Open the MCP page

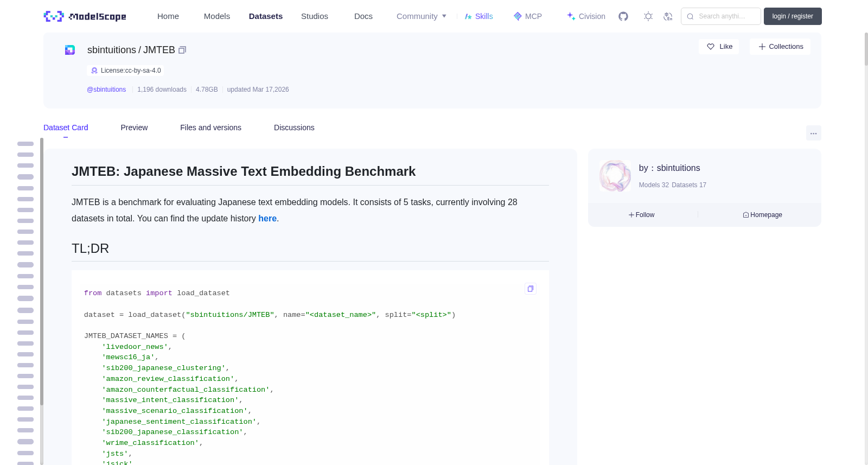click(x=527, y=16)
